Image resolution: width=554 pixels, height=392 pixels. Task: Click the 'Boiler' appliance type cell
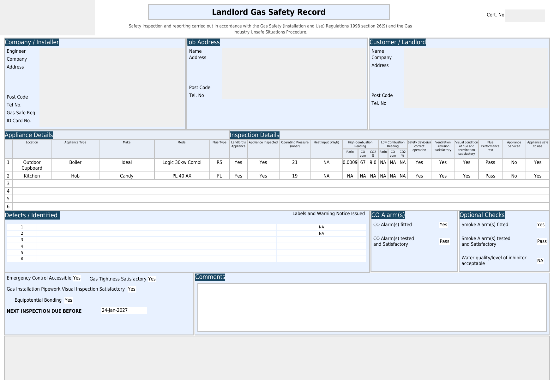pos(75,165)
